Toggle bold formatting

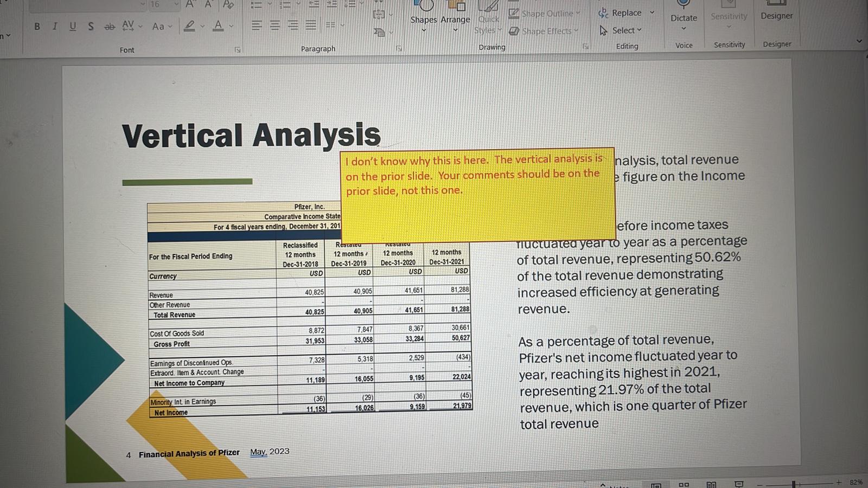[37, 26]
